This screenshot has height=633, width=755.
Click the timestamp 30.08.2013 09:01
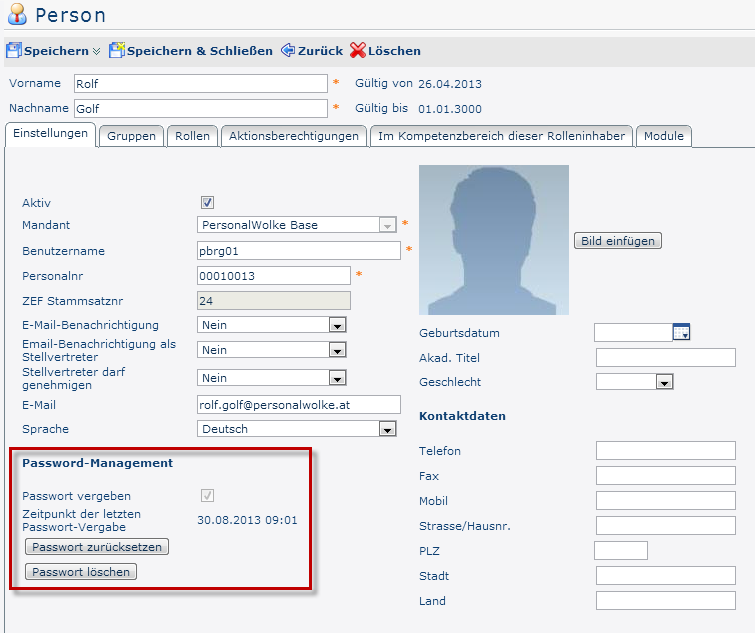(247, 520)
